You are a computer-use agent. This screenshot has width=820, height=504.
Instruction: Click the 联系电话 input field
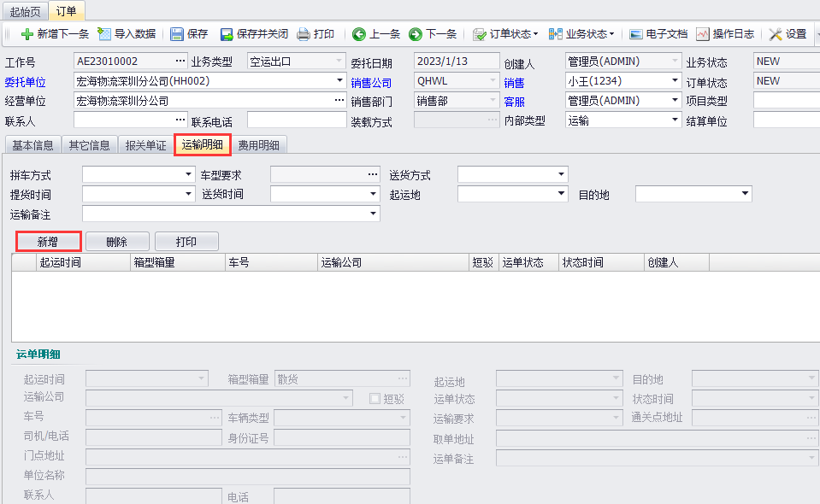pos(297,120)
